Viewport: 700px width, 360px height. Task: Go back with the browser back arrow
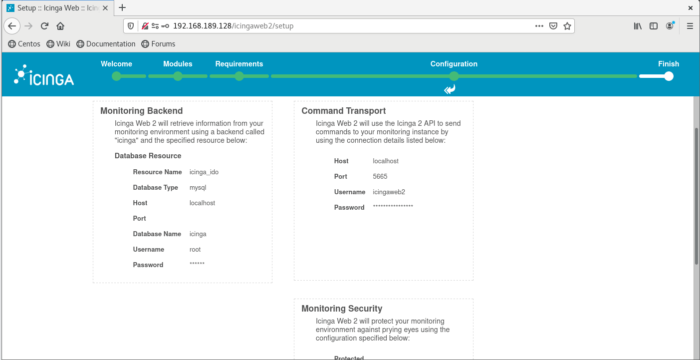tap(12, 26)
